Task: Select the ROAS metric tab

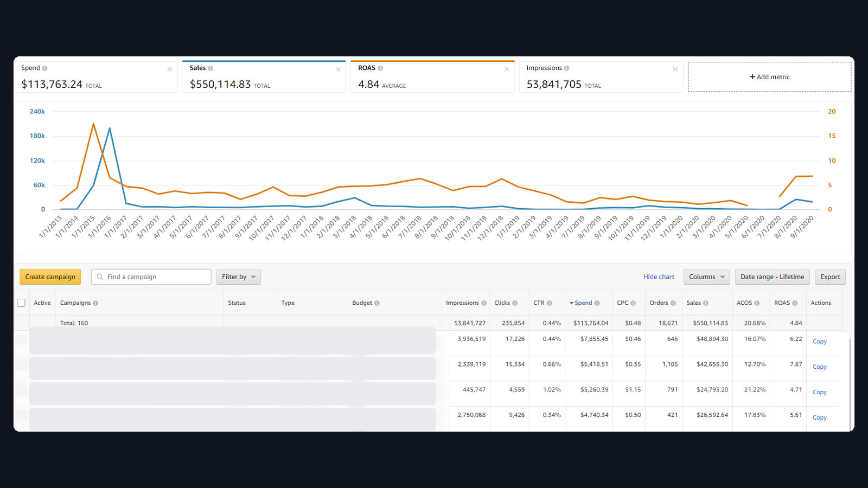Action: tap(432, 77)
